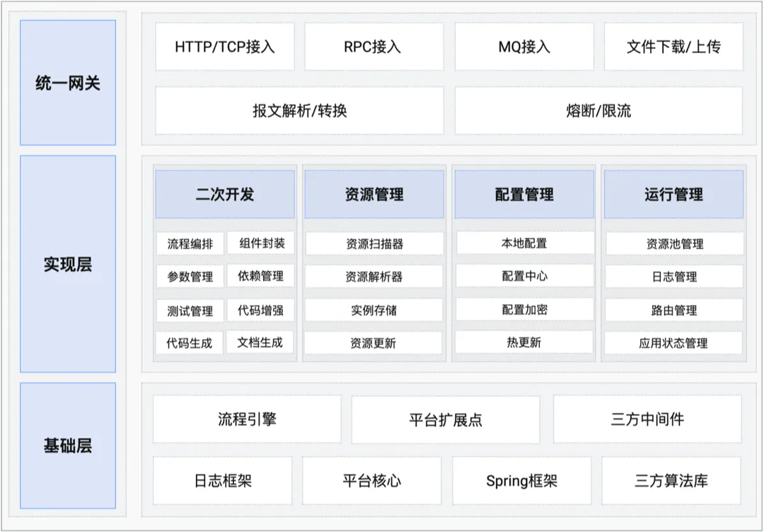Open the 资源扫描器 module
The image size is (764, 532).
373,243
